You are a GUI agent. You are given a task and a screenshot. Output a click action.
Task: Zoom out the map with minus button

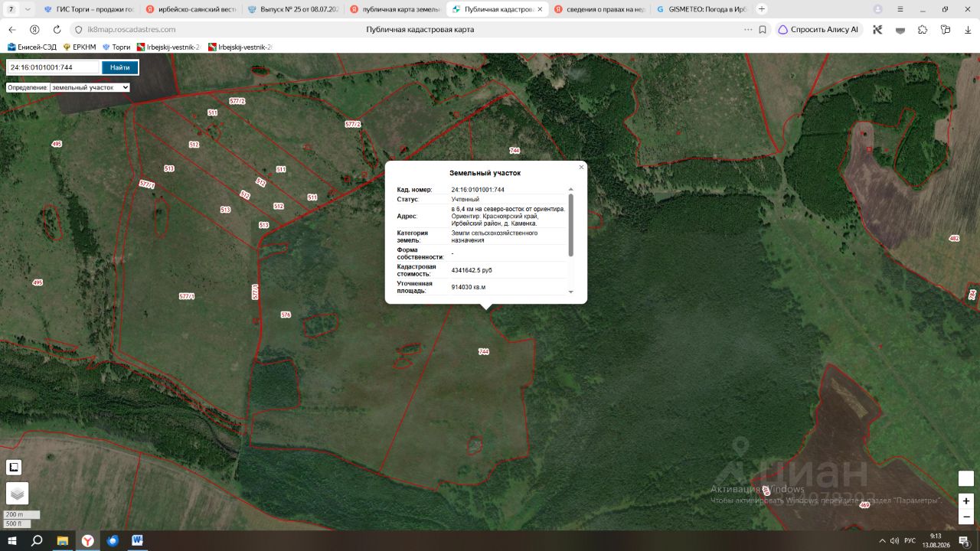coord(966,517)
